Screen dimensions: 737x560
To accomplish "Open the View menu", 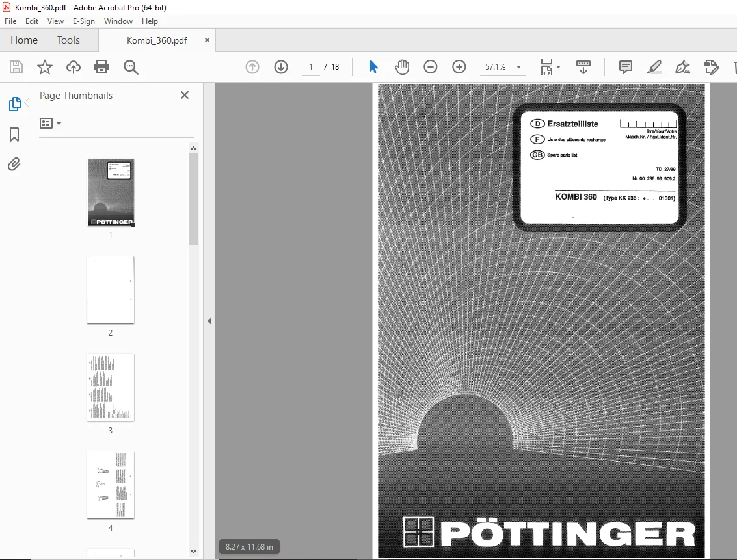I will [x=55, y=21].
